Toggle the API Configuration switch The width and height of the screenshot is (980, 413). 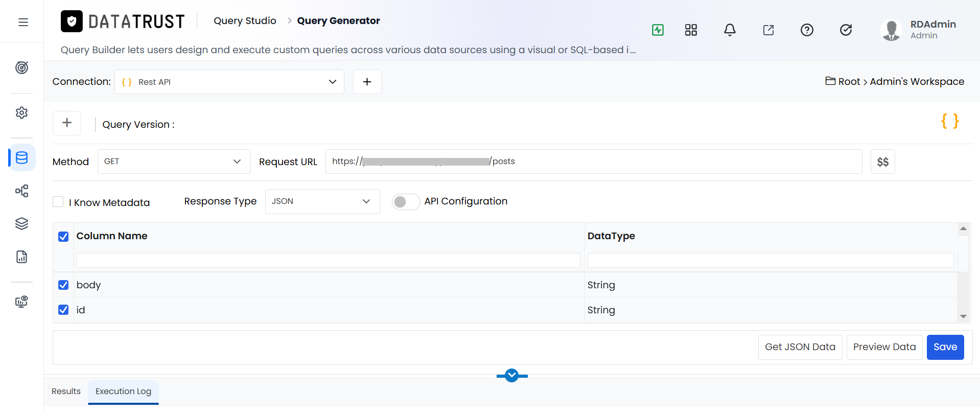coord(406,202)
